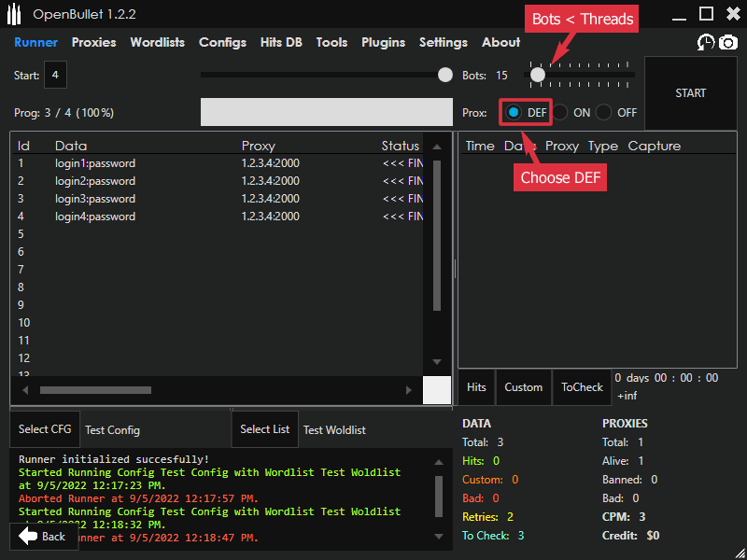Click the progress bar
This screenshot has height=560, width=747.
[326, 112]
